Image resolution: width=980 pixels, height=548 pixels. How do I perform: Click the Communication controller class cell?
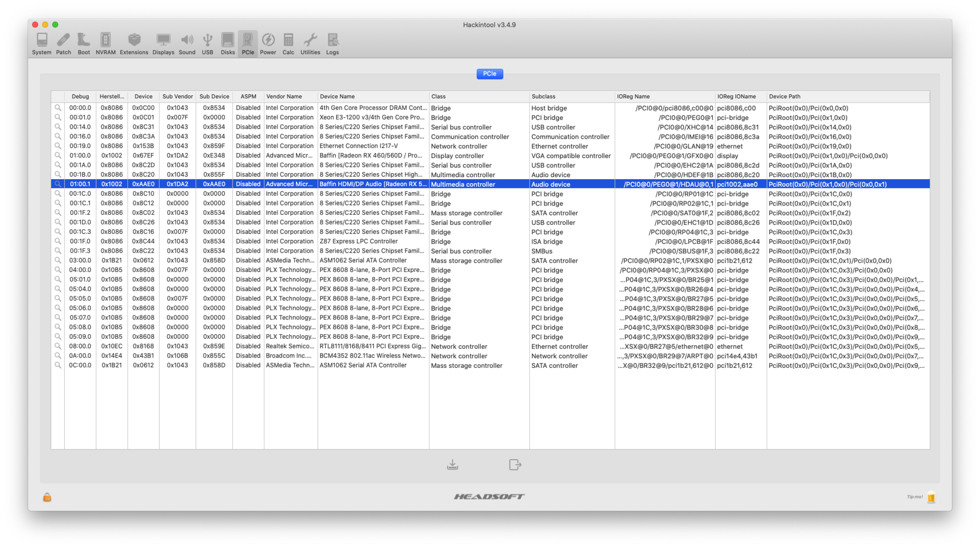coord(470,137)
